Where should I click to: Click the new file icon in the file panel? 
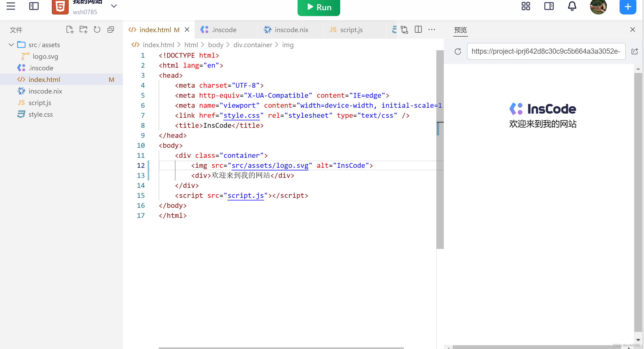click(70, 30)
